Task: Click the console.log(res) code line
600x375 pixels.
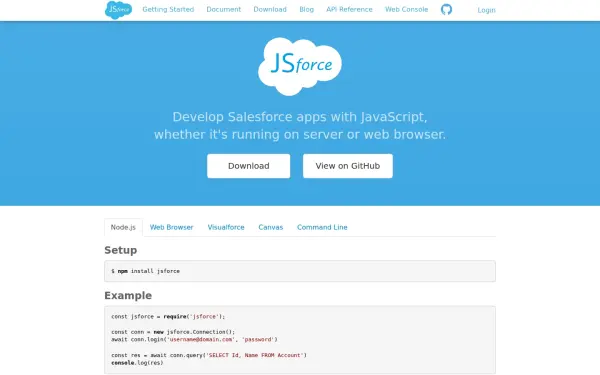Action: tap(137, 363)
